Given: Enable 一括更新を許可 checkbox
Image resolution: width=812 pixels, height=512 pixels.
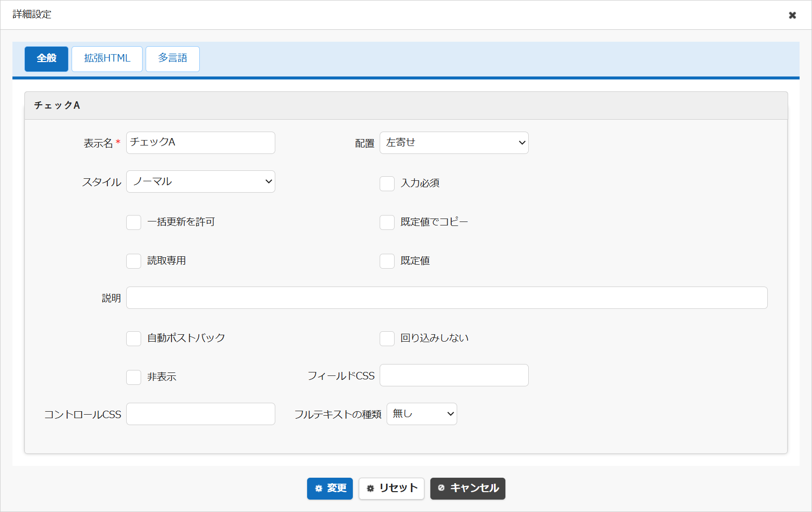Looking at the screenshot, I should 134,222.
